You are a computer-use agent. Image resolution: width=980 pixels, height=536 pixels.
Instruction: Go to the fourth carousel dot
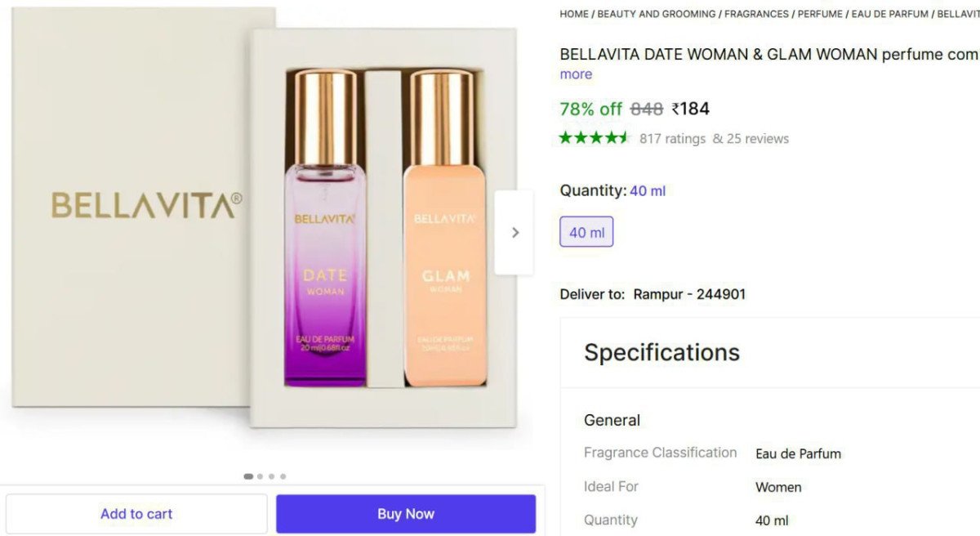(283, 476)
